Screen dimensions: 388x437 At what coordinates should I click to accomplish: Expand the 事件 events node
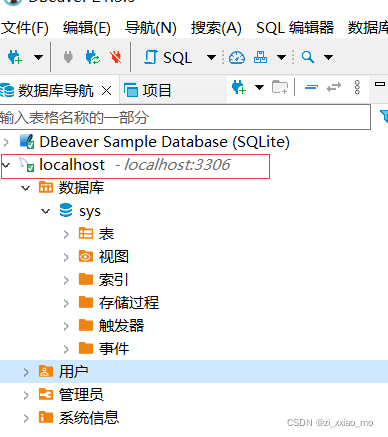66,349
